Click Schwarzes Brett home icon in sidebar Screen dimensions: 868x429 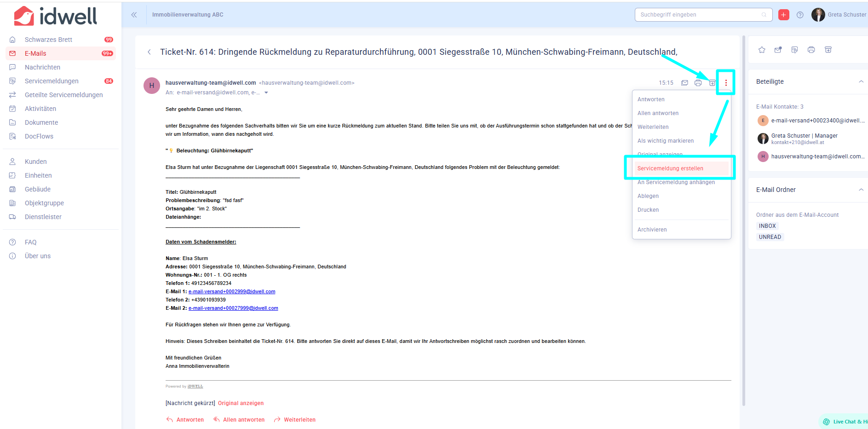pos(12,40)
